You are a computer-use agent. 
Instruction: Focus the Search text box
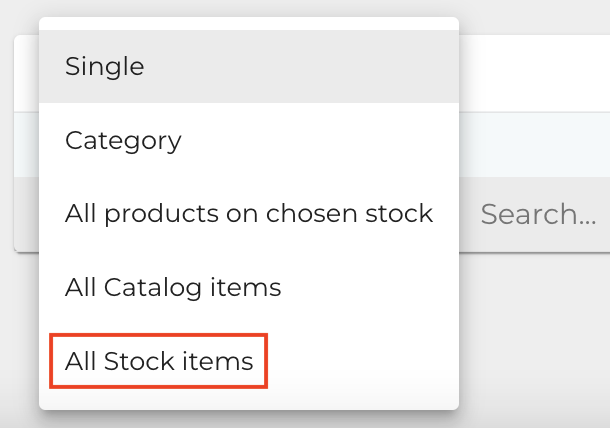point(538,213)
